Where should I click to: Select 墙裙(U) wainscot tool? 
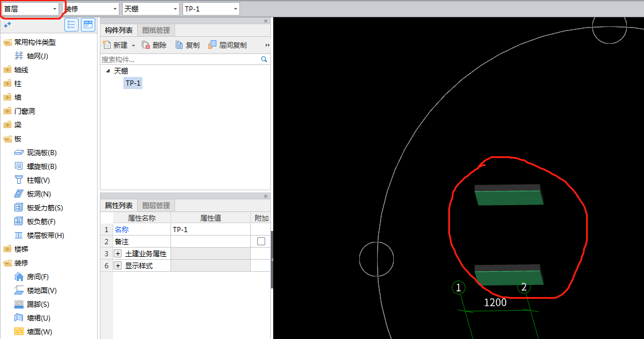[x=32, y=318]
